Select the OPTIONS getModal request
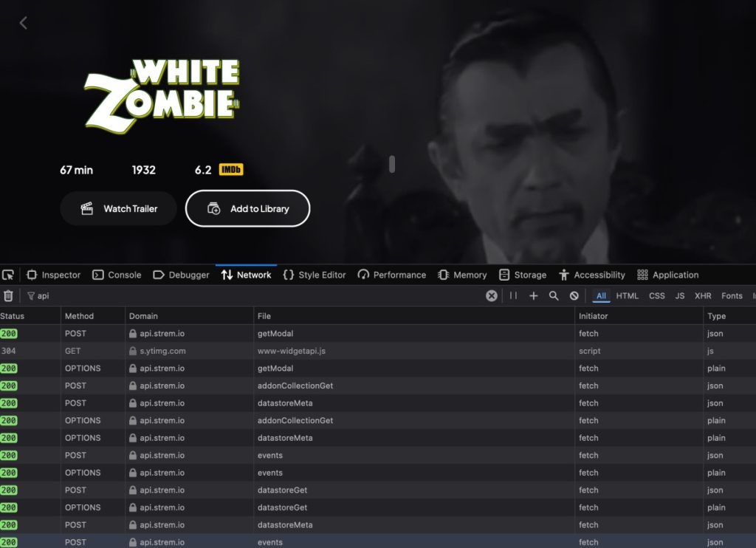756x548 pixels. coord(378,368)
